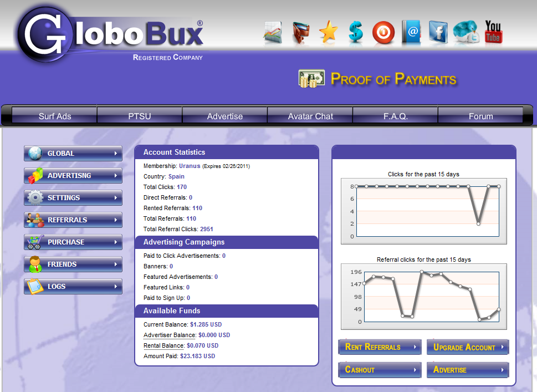
Task: Open the YouTube icon
Action: click(493, 32)
